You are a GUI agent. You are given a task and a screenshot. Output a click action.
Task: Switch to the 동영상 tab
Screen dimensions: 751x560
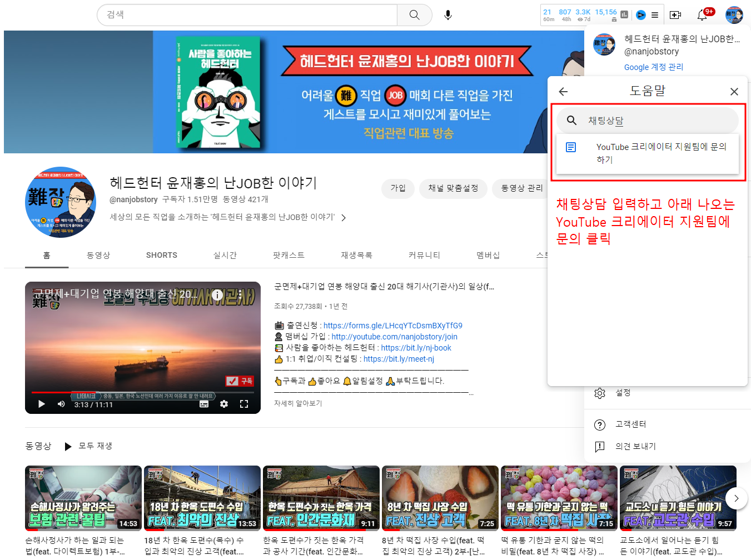pyautogui.click(x=98, y=255)
